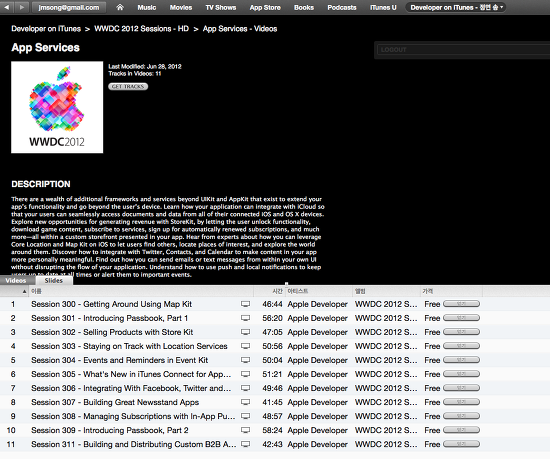Get Session 303 with its download button
Image resolution: width=550 pixels, height=459 pixels.
(461, 346)
